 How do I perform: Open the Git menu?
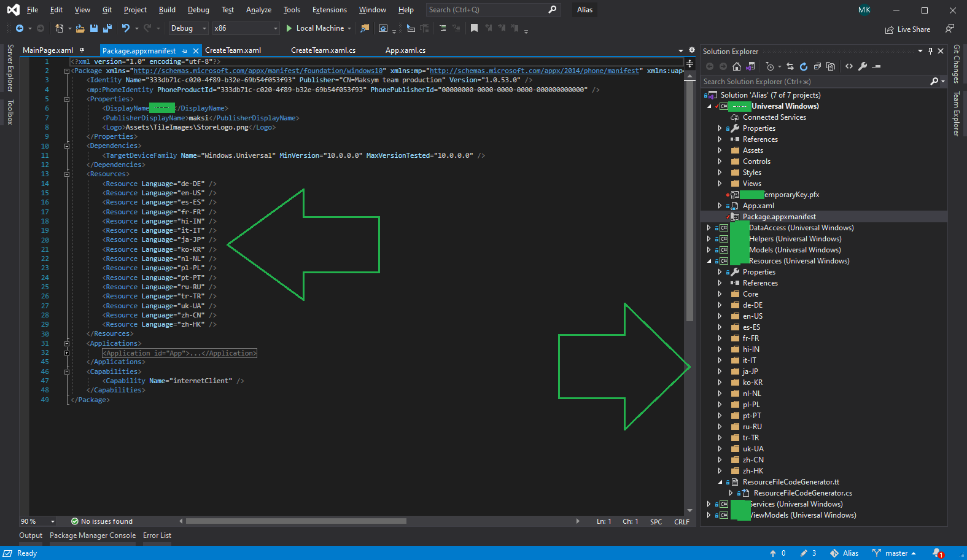(x=107, y=10)
